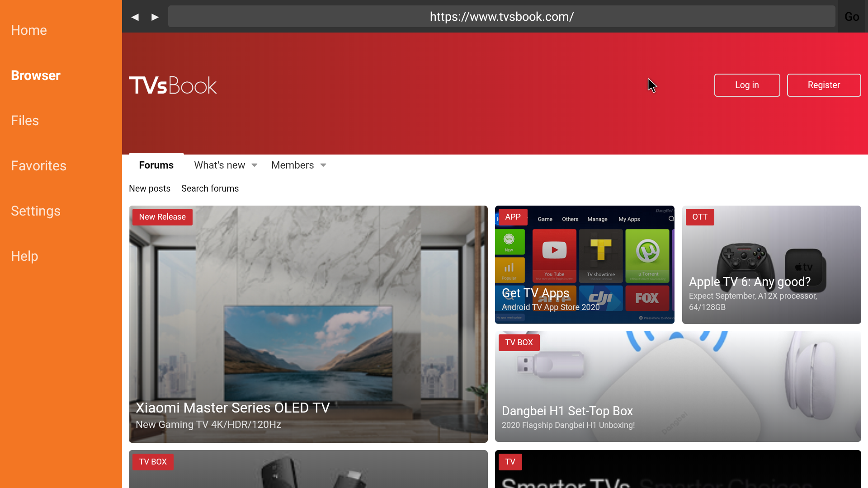Open the Browser section in the sidebar
Image resolution: width=868 pixels, height=488 pixels.
35,75
